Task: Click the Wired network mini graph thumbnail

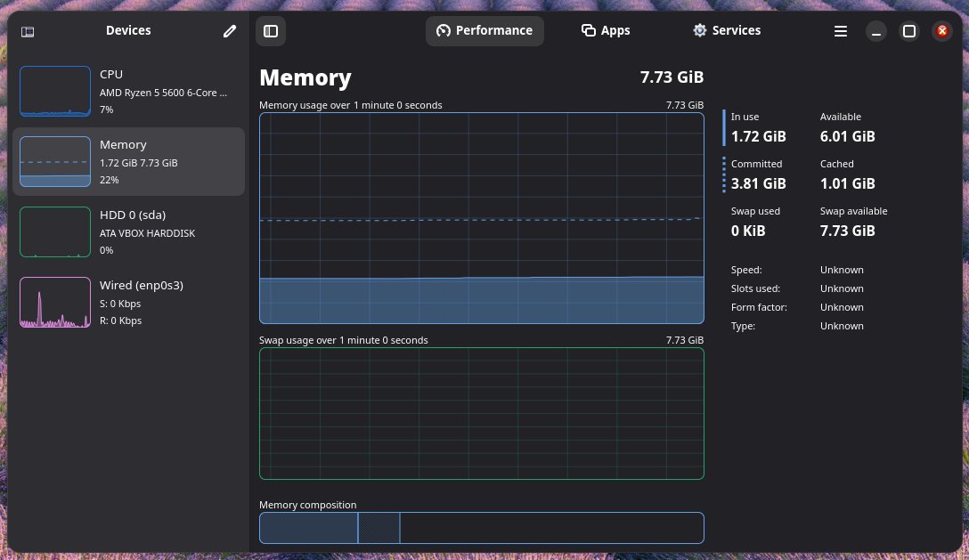Action: 55,302
